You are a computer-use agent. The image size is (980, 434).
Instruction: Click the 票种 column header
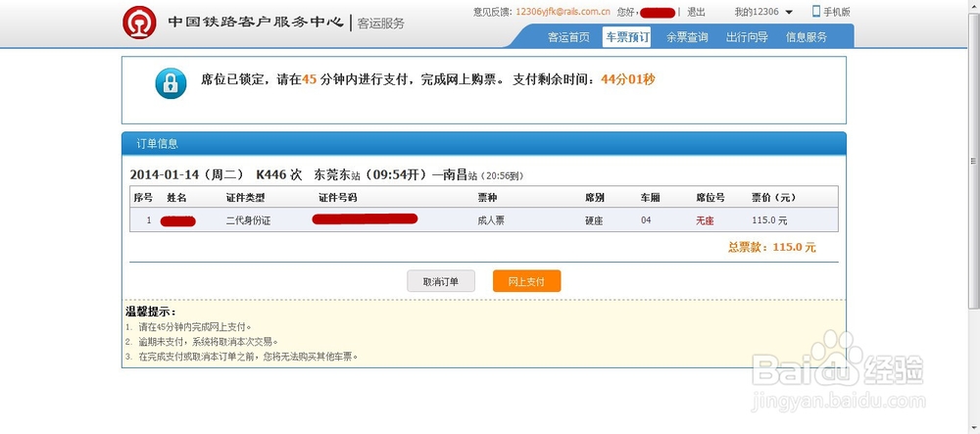coord(487,197)
